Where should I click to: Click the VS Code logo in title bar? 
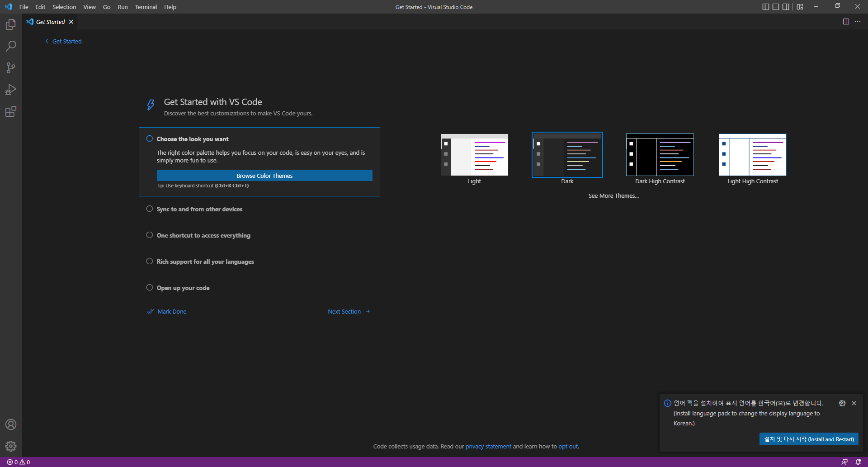click(8, 7)
